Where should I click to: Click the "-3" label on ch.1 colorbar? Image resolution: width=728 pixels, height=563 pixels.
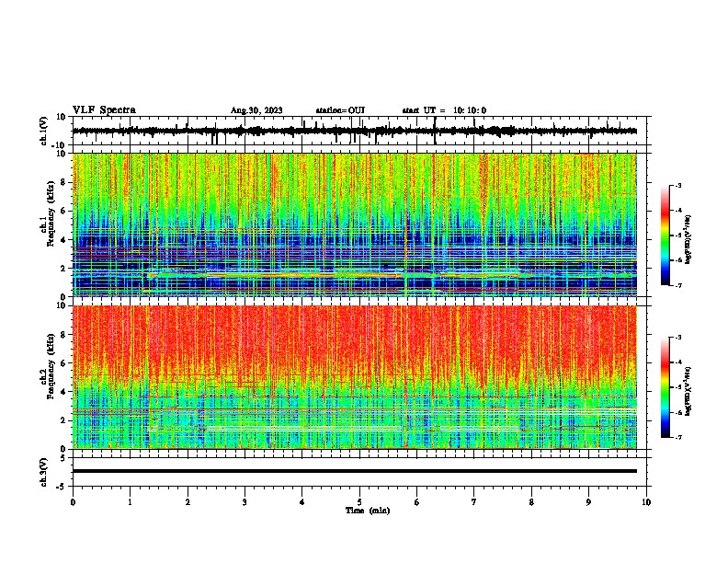(678, 186)
